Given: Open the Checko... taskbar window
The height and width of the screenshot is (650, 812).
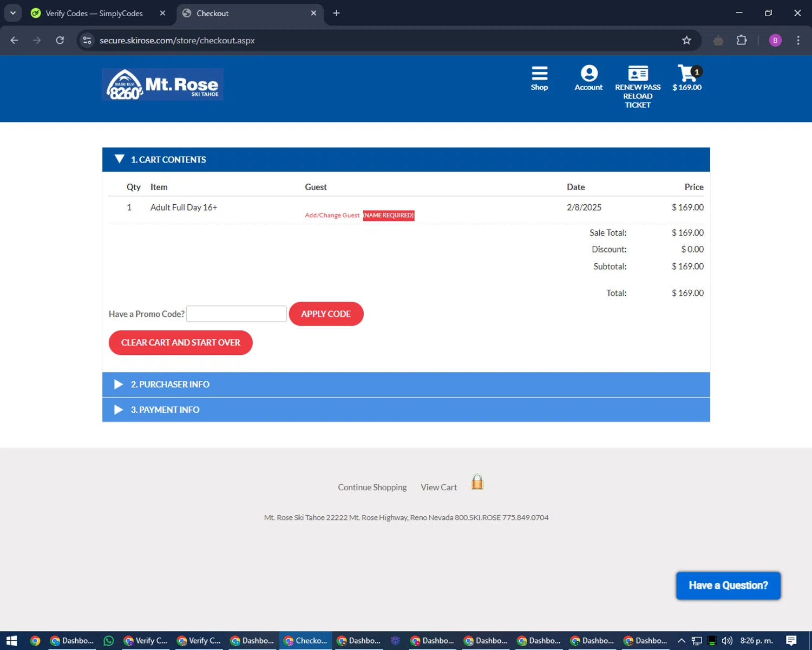Looking at the screenshot, I should point(306,641).
